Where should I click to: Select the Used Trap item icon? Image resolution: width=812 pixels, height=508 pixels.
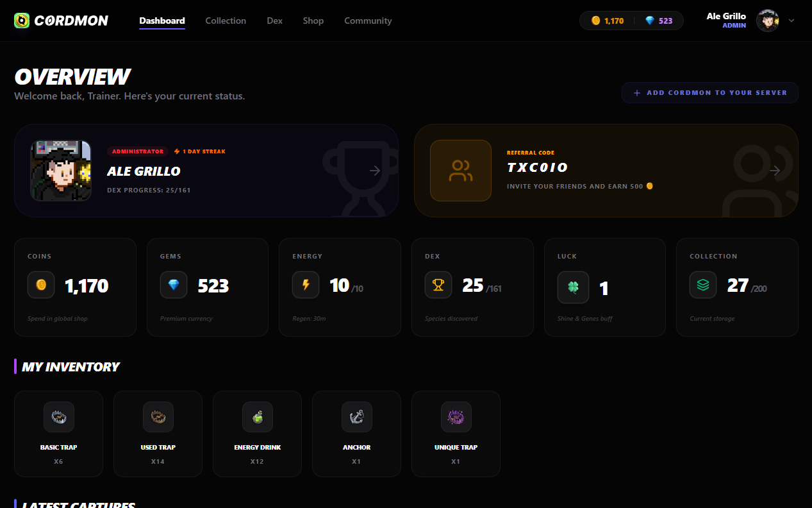(158, 417)
